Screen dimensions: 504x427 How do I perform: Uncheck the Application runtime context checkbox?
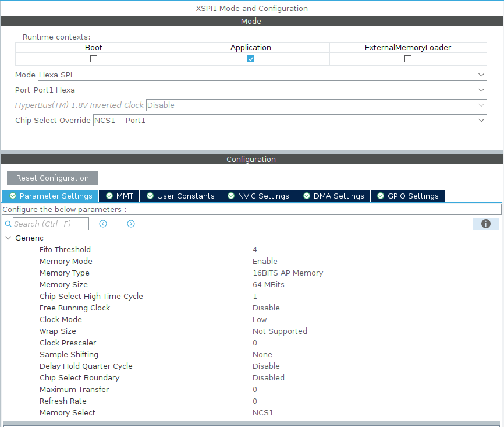point(250,58)
